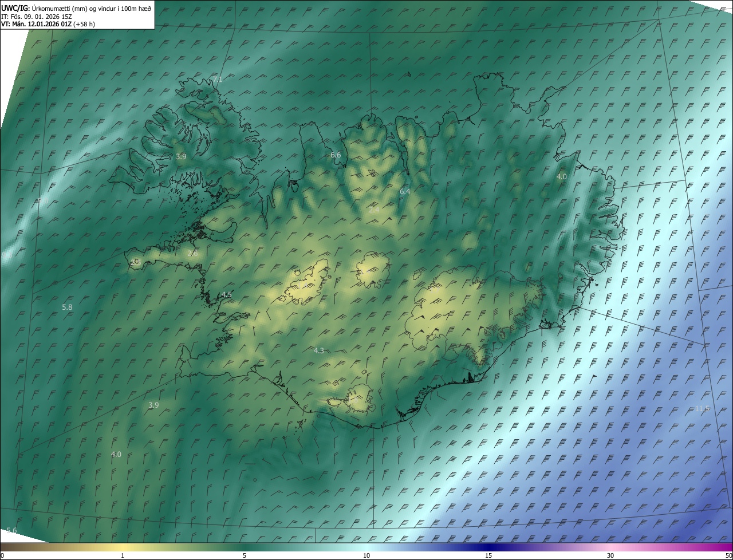Click the color scale tick labeled 15
Screen dimensions: 733x560
click(488, 555)
